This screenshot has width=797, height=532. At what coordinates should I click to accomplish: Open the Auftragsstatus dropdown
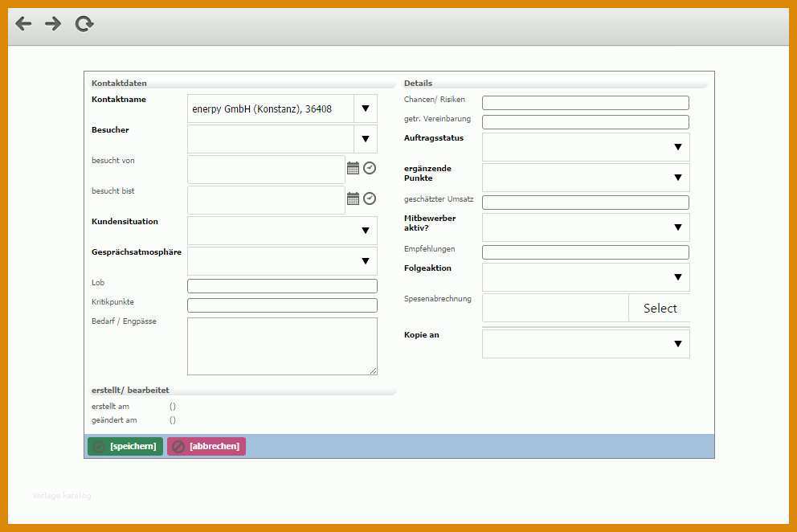tap(586, 147)
